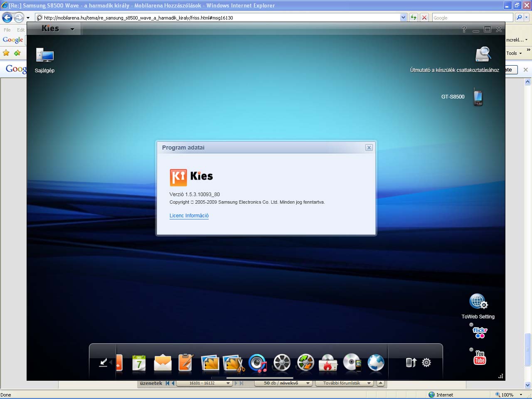The width and height of the screenshot is (532, 399).
Task: Open the calendar app in the dock
Action: coord(139,363)
